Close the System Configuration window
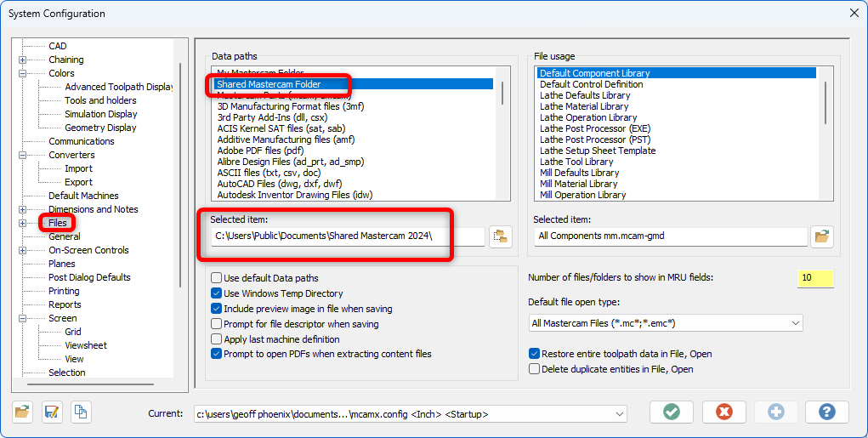Screen dimensions: 868x438 coord(854,13)
